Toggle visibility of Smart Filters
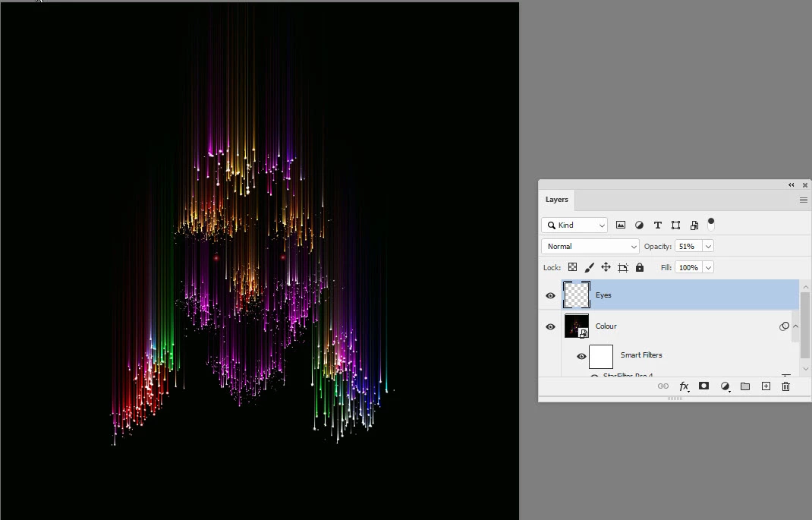 click(581, 356)
